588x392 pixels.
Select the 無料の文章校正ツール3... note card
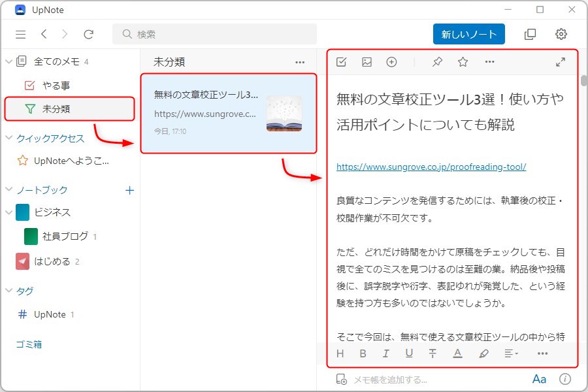click(x=229, y=113)
